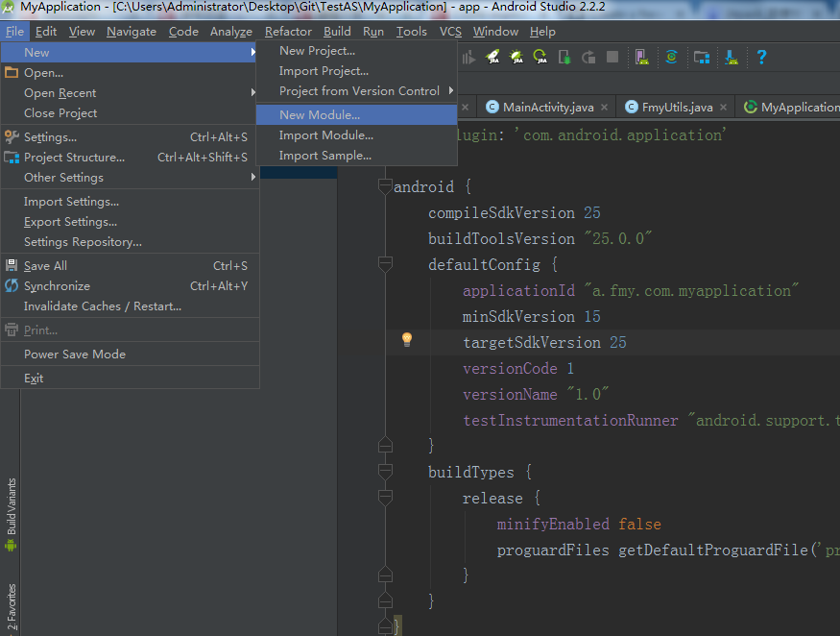Open the Edit menu
Screen dimensions: 840x636
click(46, 32)
